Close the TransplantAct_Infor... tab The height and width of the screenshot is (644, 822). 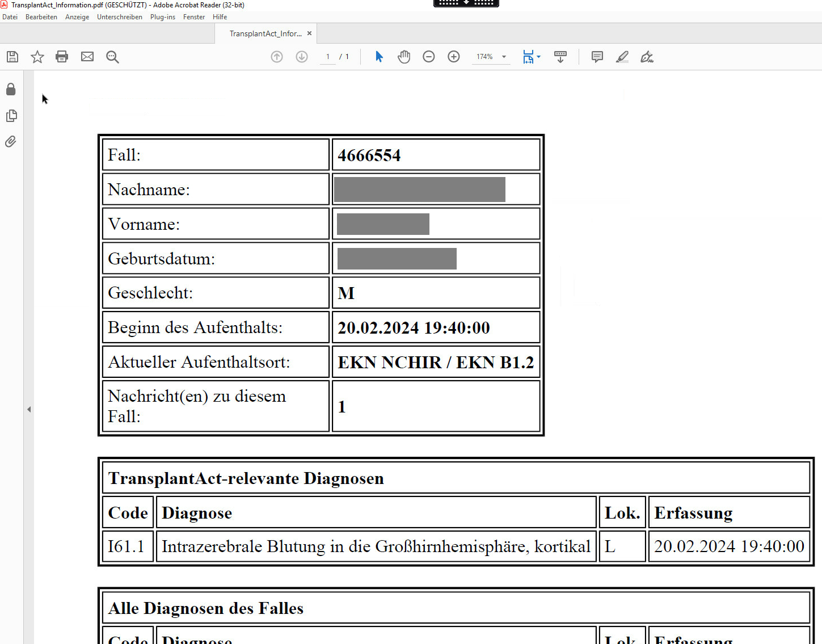tap(309, 33)
